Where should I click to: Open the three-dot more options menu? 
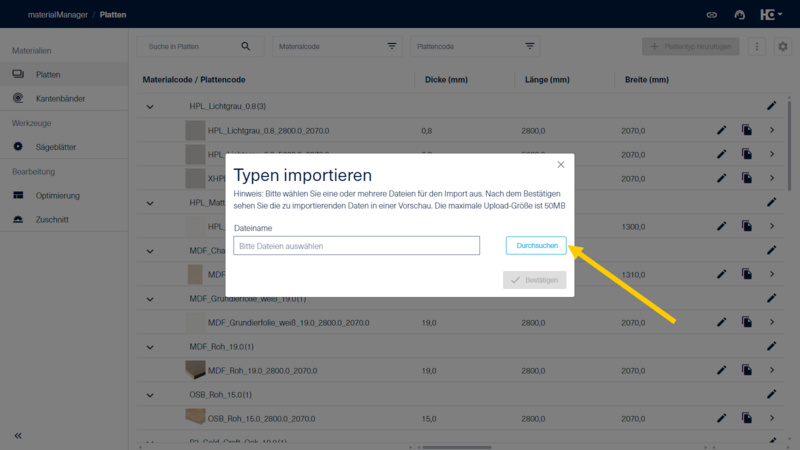pos(757,46)
